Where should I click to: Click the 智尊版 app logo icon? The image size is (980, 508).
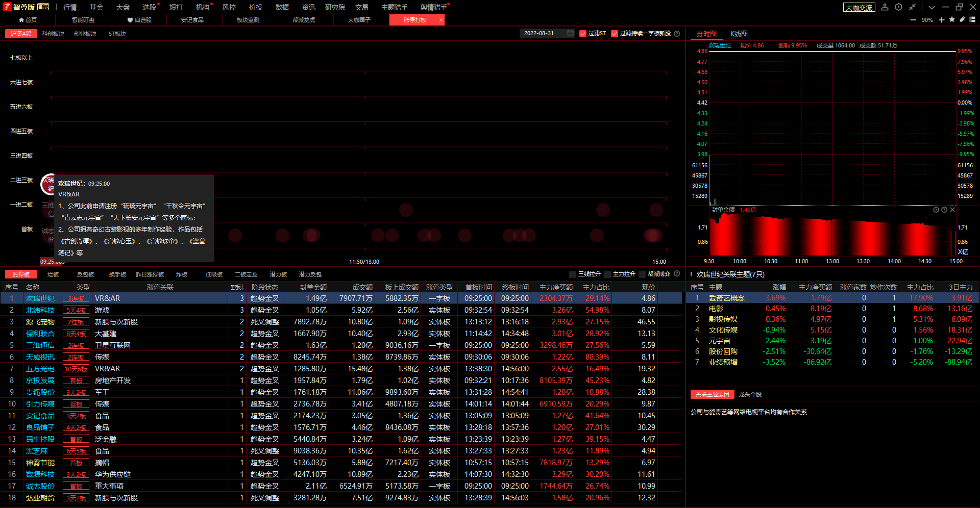(7, 7)
